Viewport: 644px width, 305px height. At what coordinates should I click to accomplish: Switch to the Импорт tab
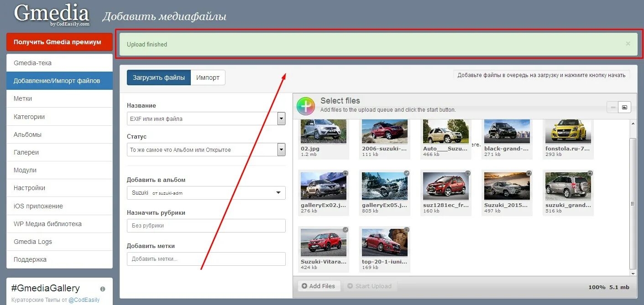tap(208, 78)
